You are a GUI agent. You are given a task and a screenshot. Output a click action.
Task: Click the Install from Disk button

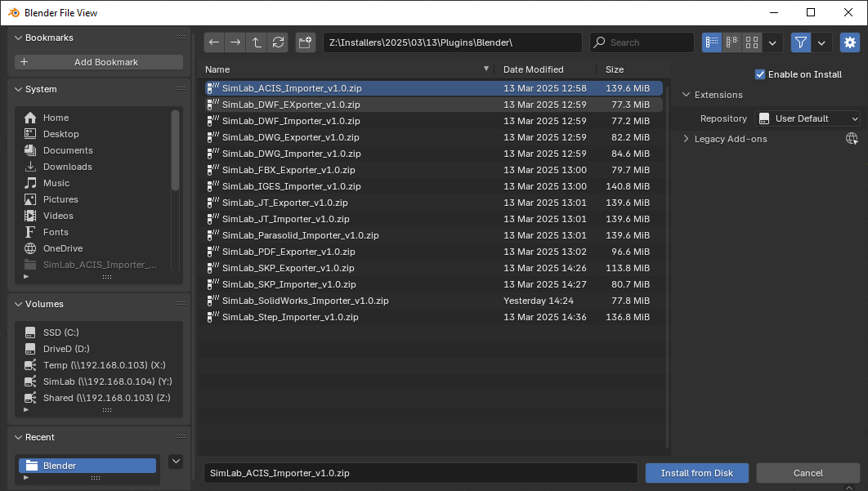(696, 473)
